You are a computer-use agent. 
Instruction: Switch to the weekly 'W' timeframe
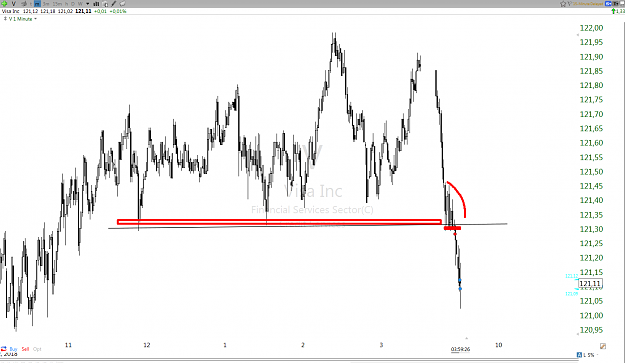(x=80, y=4)
